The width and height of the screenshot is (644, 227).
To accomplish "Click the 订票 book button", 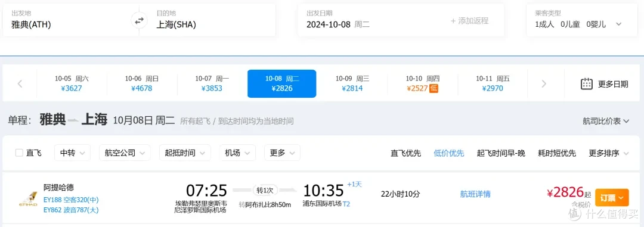I will (612, 198).
